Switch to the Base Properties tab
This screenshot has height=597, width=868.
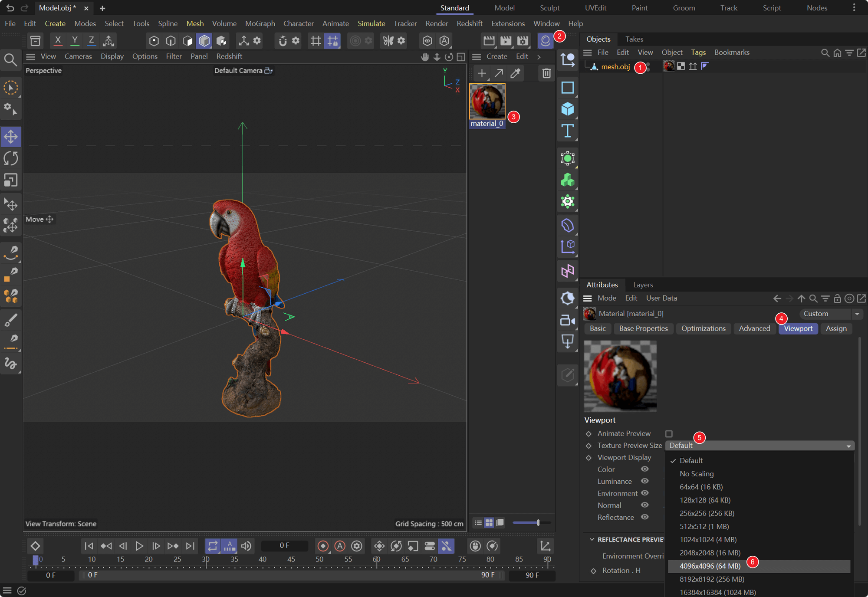(x=643, y=328)
